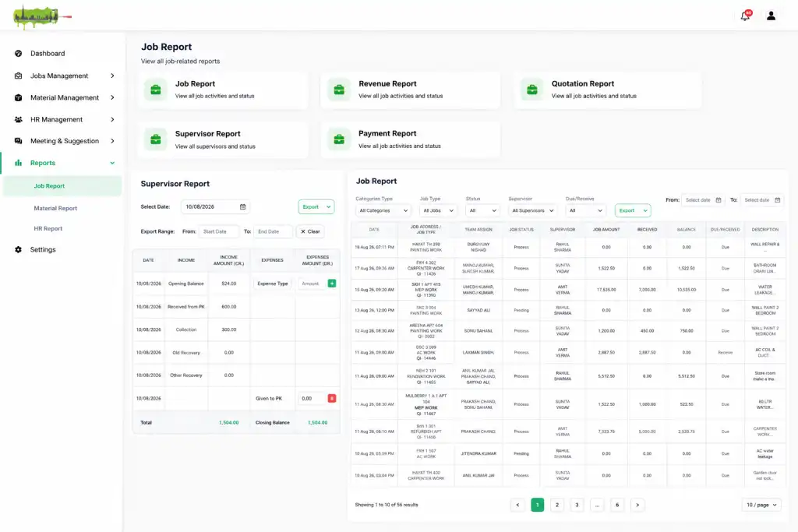This screenshot has height=532, width=798.
Task: Select Job Report in the sidebar
Action: pyautogui.click(x=62, y=186)
